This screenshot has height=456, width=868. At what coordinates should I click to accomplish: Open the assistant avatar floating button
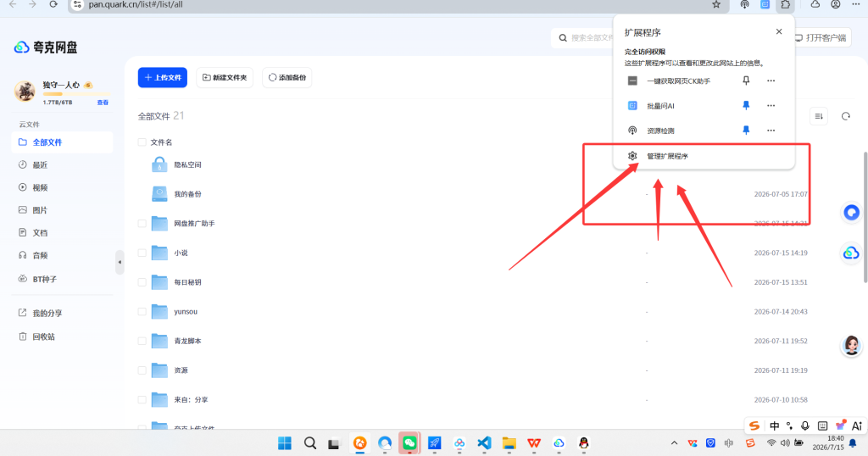point(851,345)
